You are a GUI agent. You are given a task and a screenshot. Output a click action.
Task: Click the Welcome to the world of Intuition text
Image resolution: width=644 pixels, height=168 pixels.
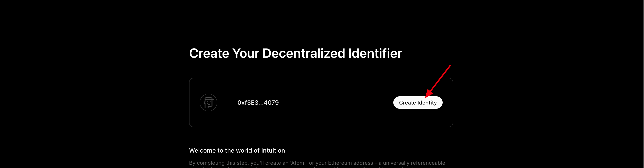(238, 150)
